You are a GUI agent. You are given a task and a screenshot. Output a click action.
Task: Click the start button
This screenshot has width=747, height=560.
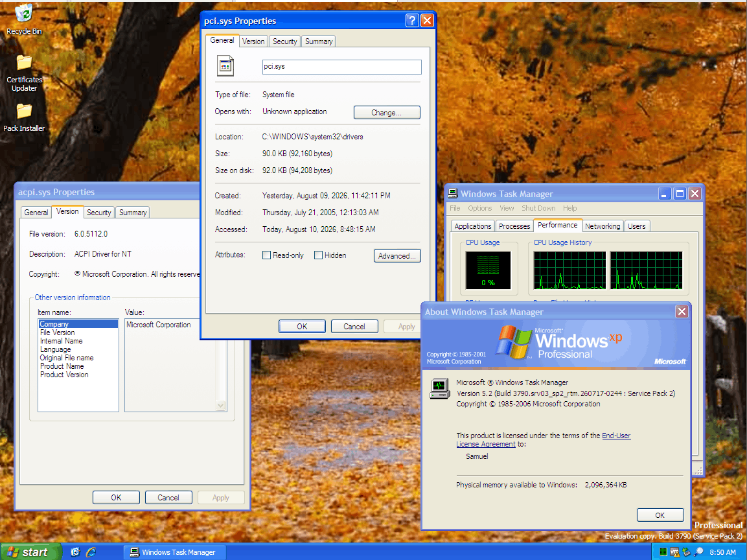[x=30, y=552]
